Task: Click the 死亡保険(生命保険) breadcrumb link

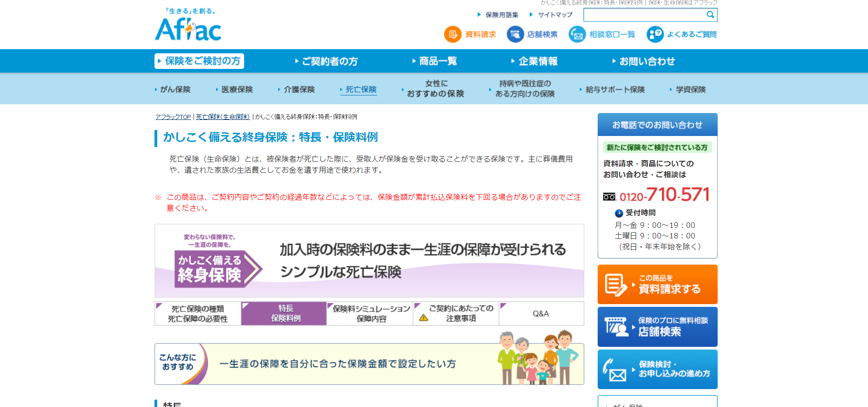Action: point(223,117)
